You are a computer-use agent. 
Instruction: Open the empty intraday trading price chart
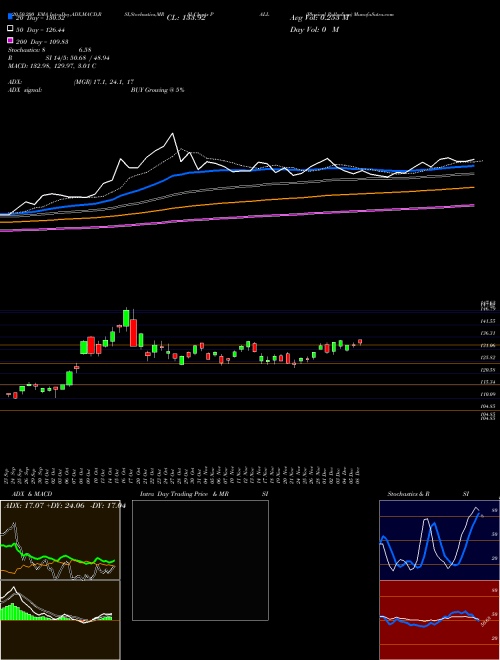click(x=200, y=560)
